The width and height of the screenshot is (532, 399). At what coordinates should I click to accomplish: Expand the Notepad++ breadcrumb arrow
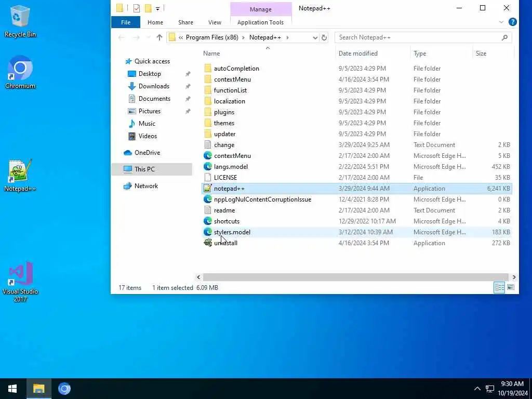(x=287, y=37)
